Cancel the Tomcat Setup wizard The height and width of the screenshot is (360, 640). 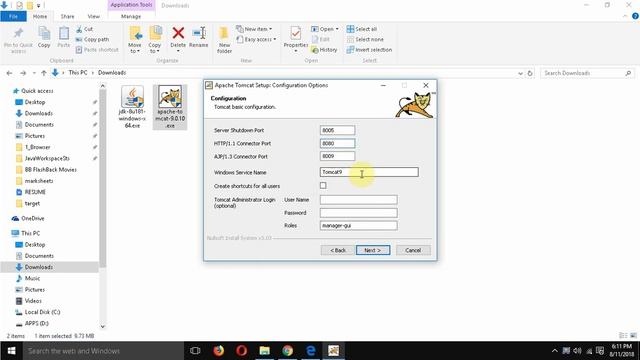click(413, 250)
